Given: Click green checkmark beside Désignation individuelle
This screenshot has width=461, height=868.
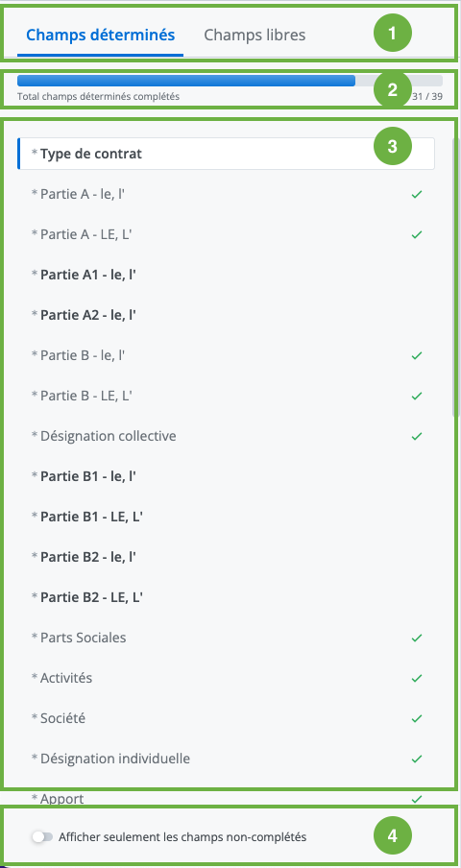Looking at the screenshot, I should (417, 759).
